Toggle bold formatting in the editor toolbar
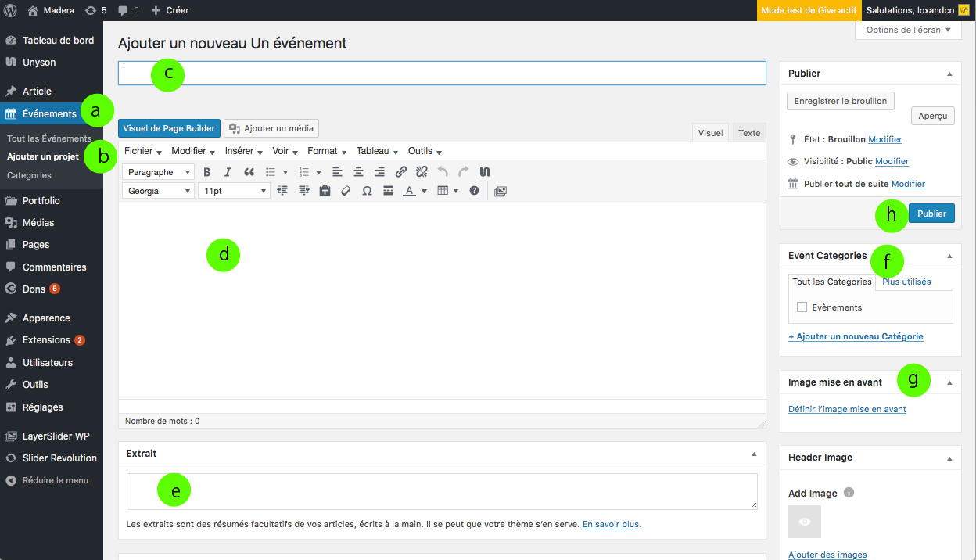This screenshot has width=976, height=560. tap(207, 172)
